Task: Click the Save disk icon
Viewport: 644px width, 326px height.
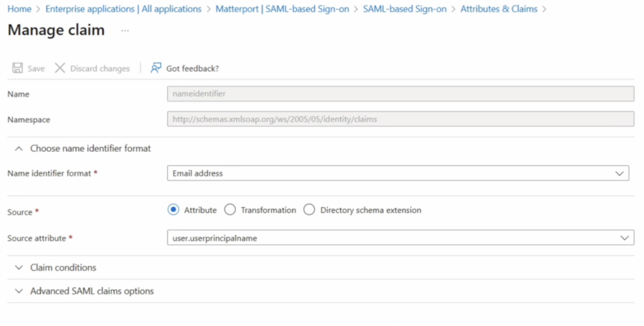Action: click(x=17, y=68)
